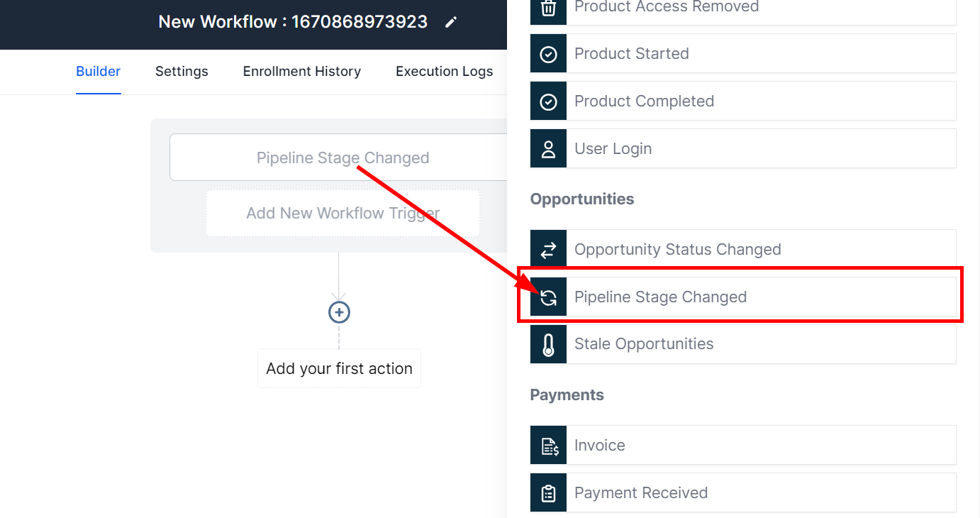This screenshot has height=518, width=980.
Task: Click the Pipeline Stage Changed refresh icon
Action: [x=548, y=297]
